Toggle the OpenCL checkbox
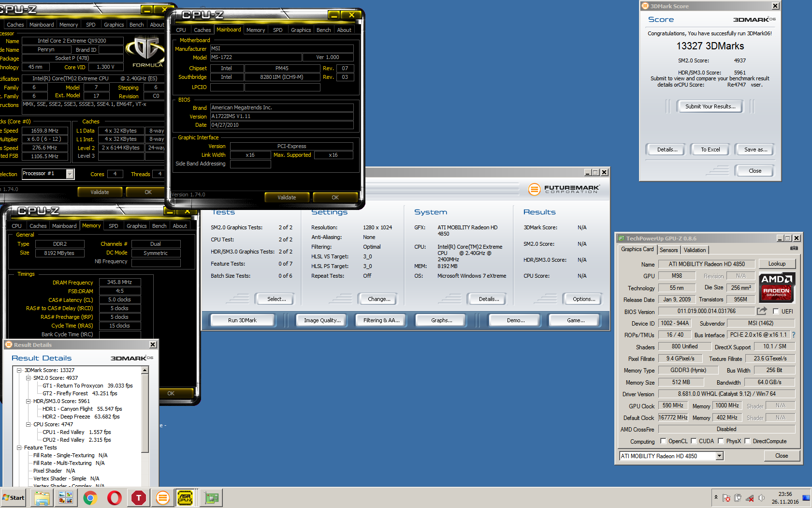812x508 pixels. (x=663, y=441)
